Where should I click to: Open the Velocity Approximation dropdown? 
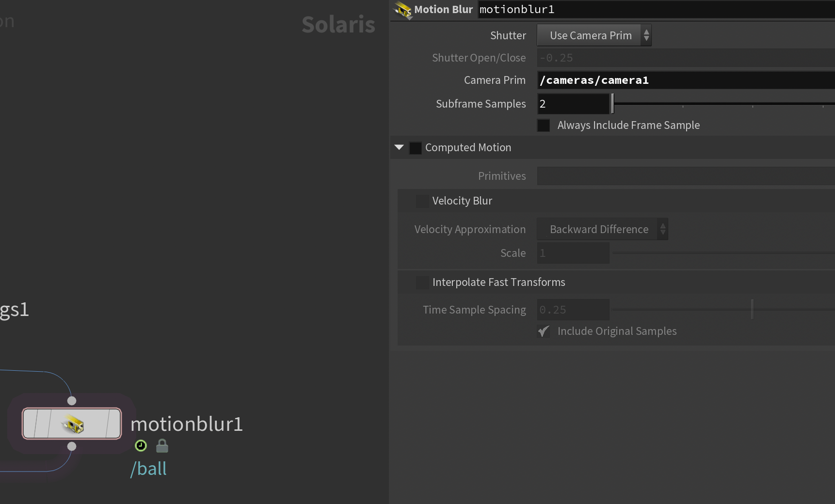(x=602, y=229)
